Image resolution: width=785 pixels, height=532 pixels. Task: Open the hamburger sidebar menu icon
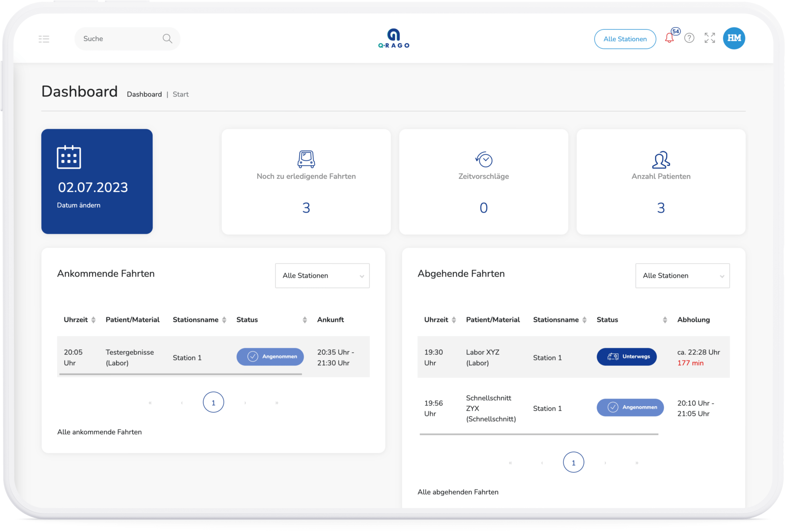[44, 39]
